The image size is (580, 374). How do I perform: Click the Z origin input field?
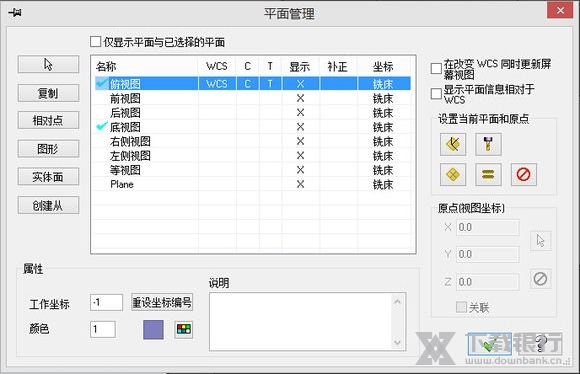click(488, 282)
